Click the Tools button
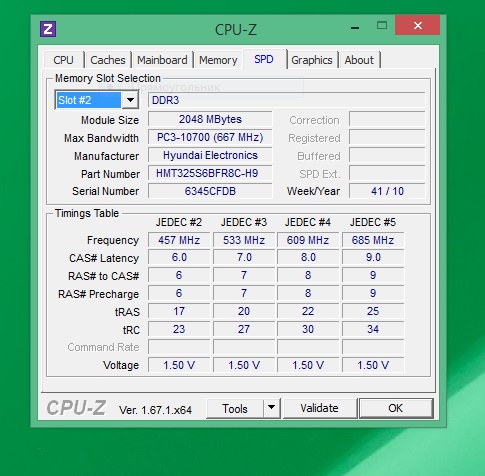 [x=235, y=408]
